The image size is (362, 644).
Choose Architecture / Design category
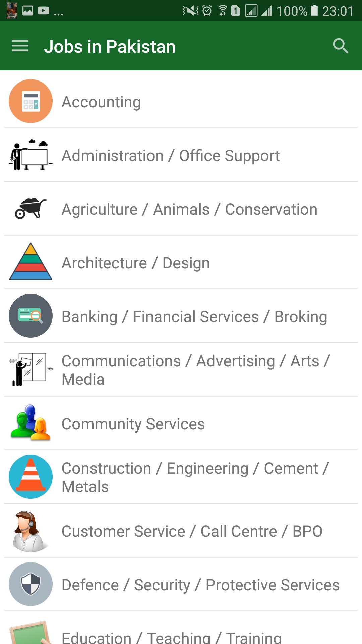point(136,263)
